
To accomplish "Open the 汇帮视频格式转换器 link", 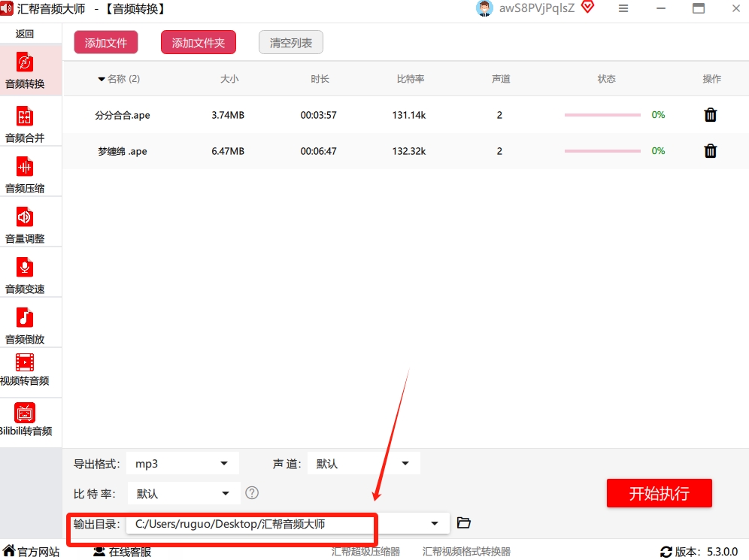I will coord(466,552).
